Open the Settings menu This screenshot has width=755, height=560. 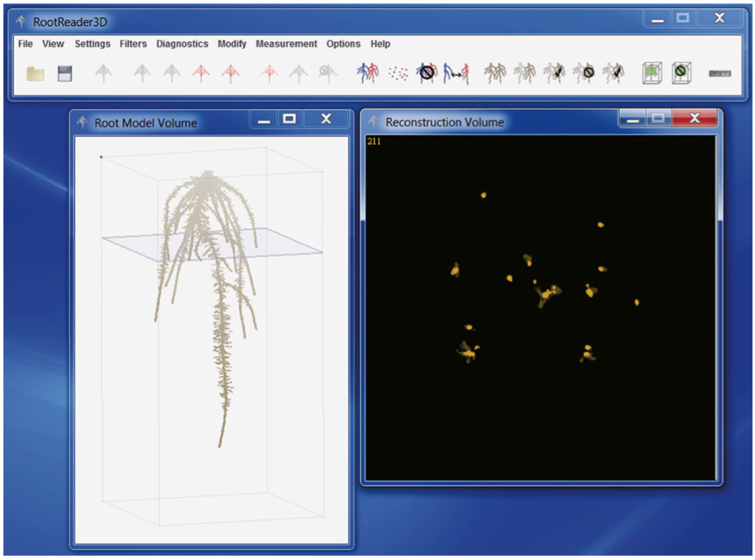[x=93, y=44]
